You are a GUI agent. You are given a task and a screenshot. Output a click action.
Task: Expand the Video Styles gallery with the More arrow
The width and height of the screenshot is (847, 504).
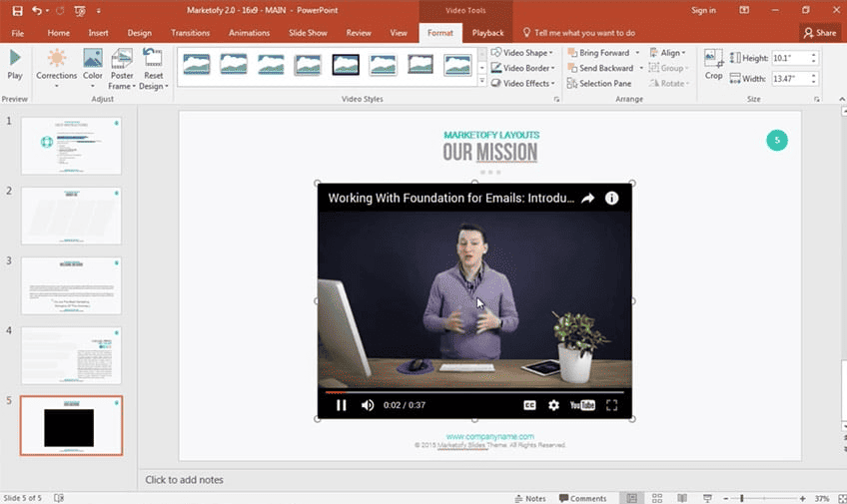481,82
